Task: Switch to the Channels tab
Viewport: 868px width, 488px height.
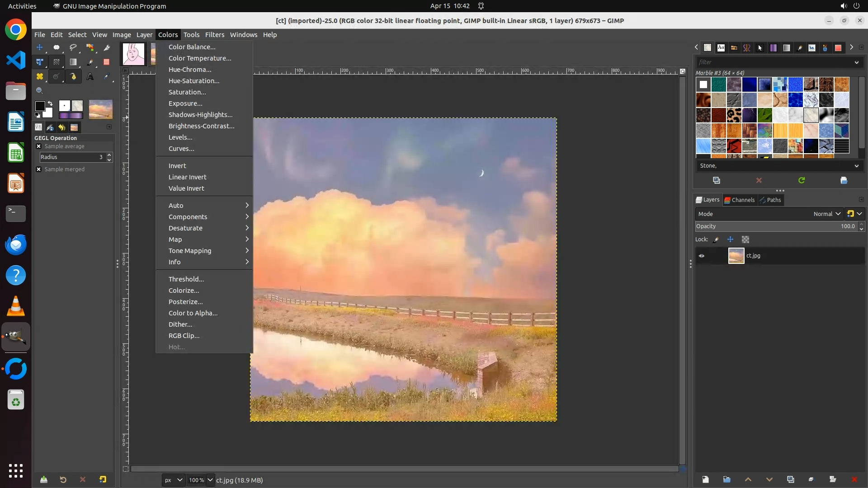Action: coord(739,200)
